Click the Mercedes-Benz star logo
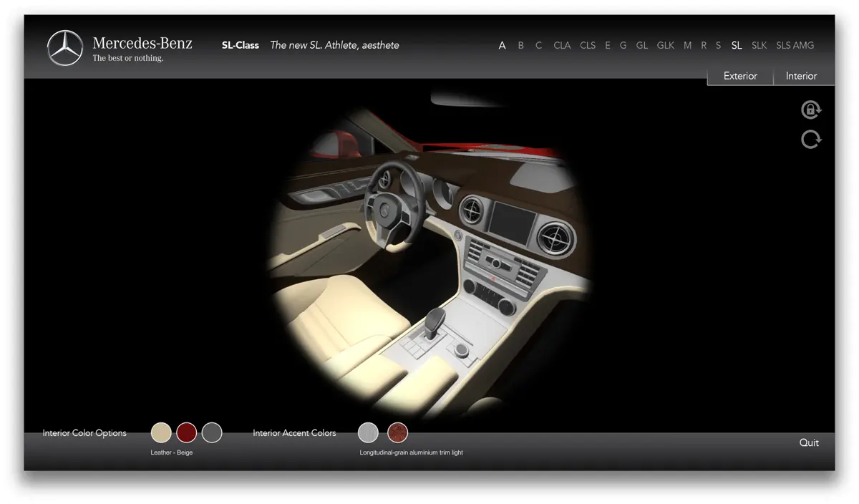859x504 pixels. (65, 48)
